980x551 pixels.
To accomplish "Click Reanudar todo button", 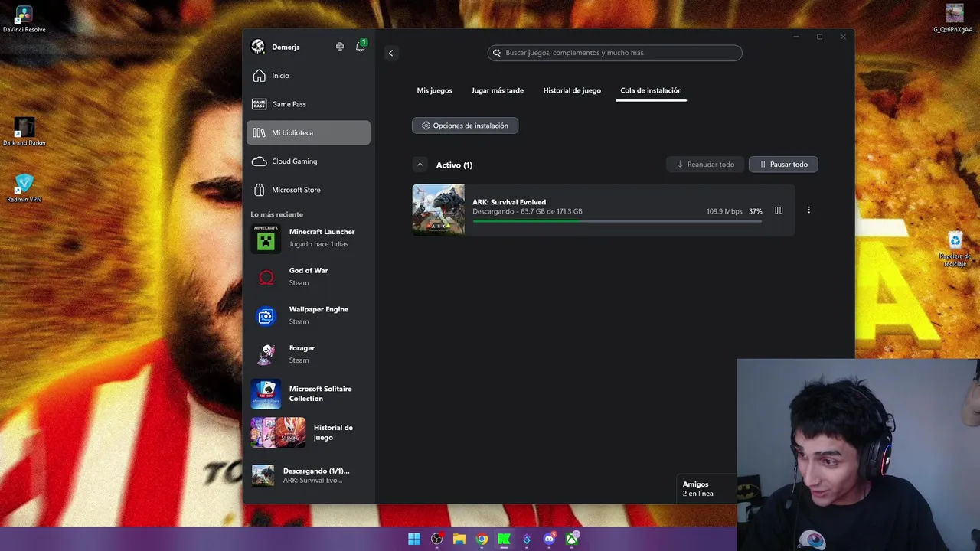I will coord(705,165).
